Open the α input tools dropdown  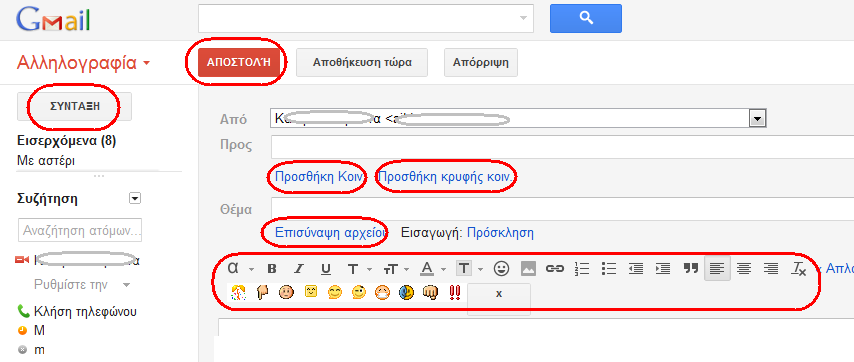click(240, 268)
